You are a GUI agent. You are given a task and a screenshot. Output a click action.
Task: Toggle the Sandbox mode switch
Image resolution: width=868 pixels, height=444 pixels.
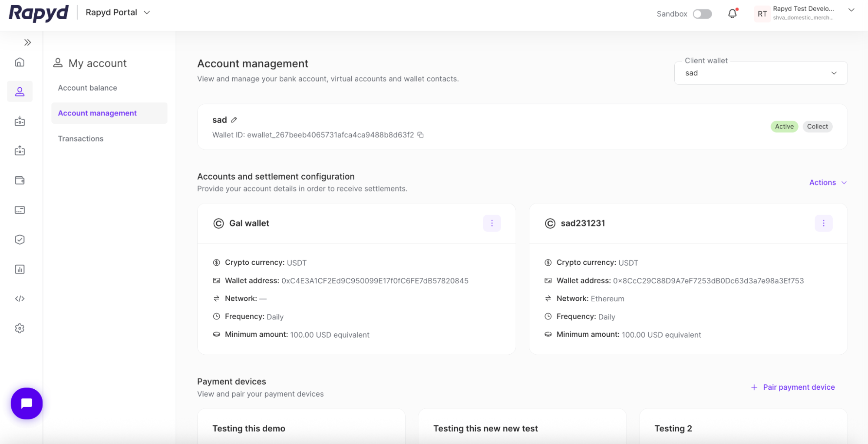[x=702, y=13]
